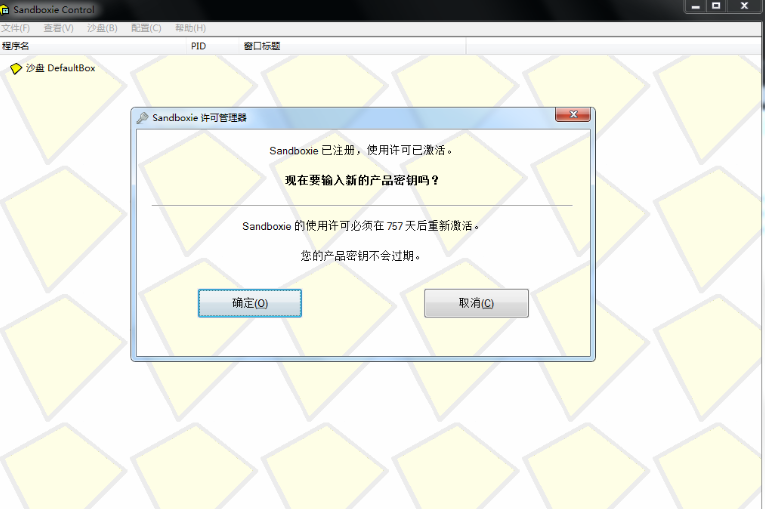This screenshot has height=509, width=765.
Task: Select the 沙盘 DefaultBox tree item
Action: point(53,68)
